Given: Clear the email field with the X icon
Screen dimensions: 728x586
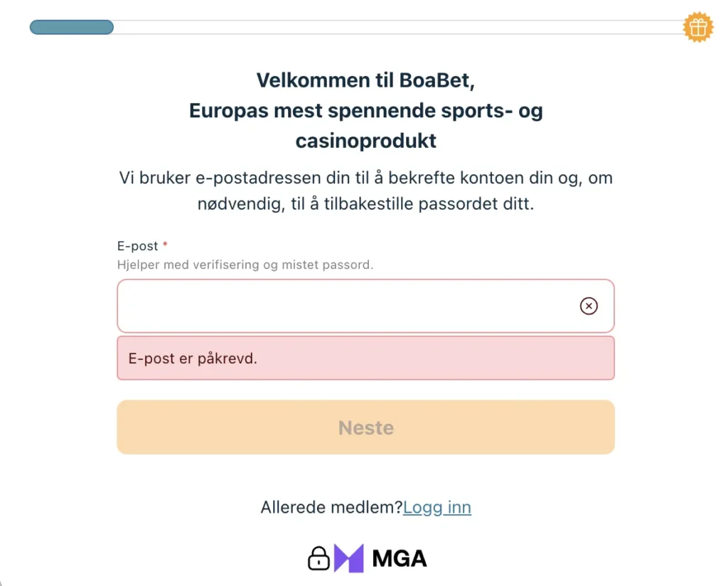Looking at the screenshot, I should coord(589,306).
